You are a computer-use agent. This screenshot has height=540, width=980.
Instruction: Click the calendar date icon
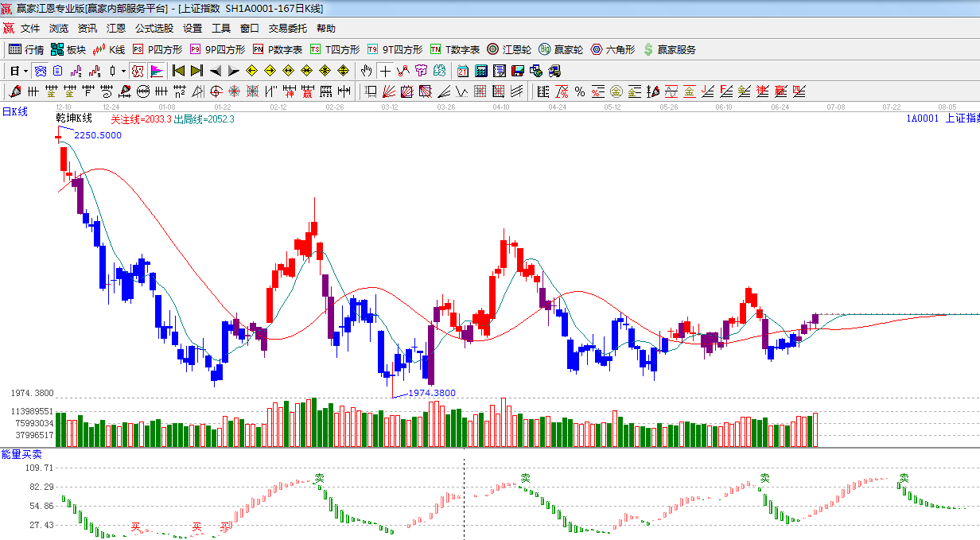462,71
